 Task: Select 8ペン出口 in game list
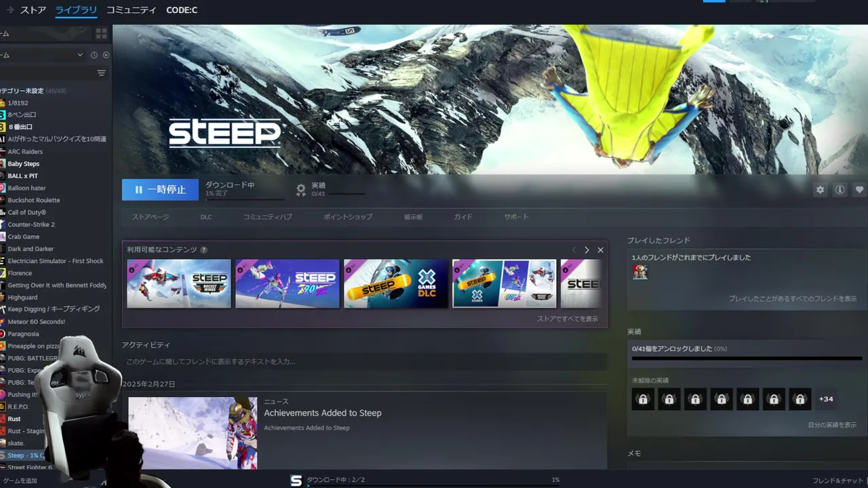pyautogui.click(x=22, y=115)
